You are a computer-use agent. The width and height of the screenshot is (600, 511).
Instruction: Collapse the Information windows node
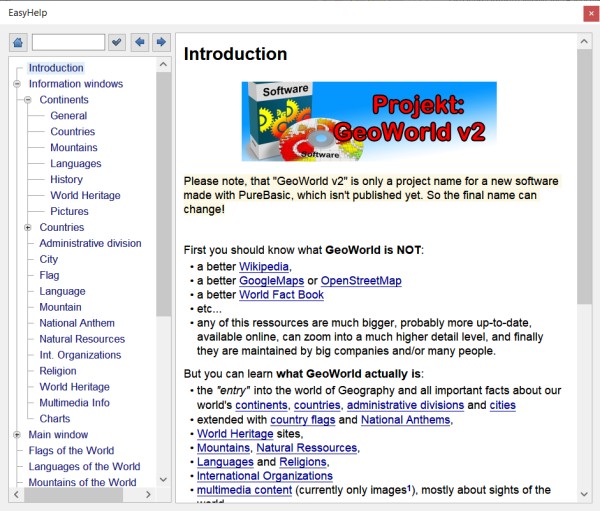coord(17,84)
